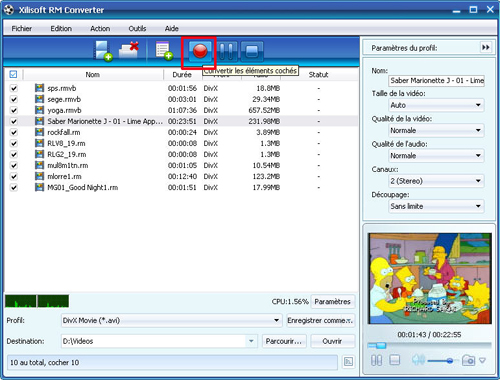
Task: Take a snapshot with the camera icon
Action: click(x=468, y=360)
